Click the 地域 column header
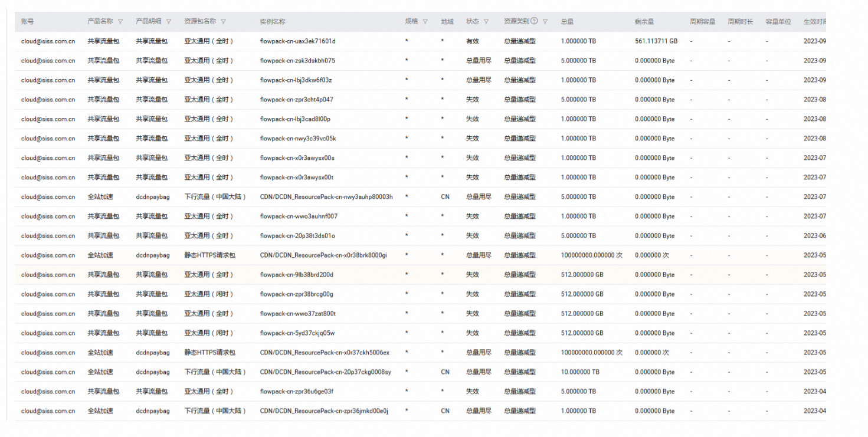868x437 pixels. [x=447, y=21]
